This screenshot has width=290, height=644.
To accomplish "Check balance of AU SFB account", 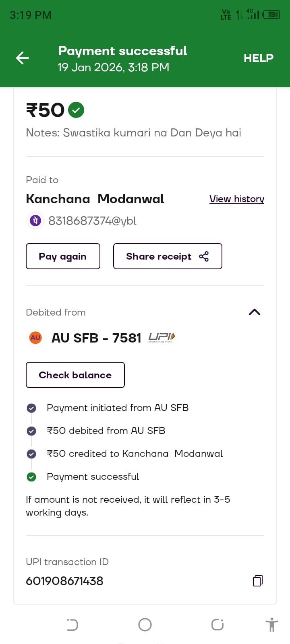I will [x=75, y=375].
